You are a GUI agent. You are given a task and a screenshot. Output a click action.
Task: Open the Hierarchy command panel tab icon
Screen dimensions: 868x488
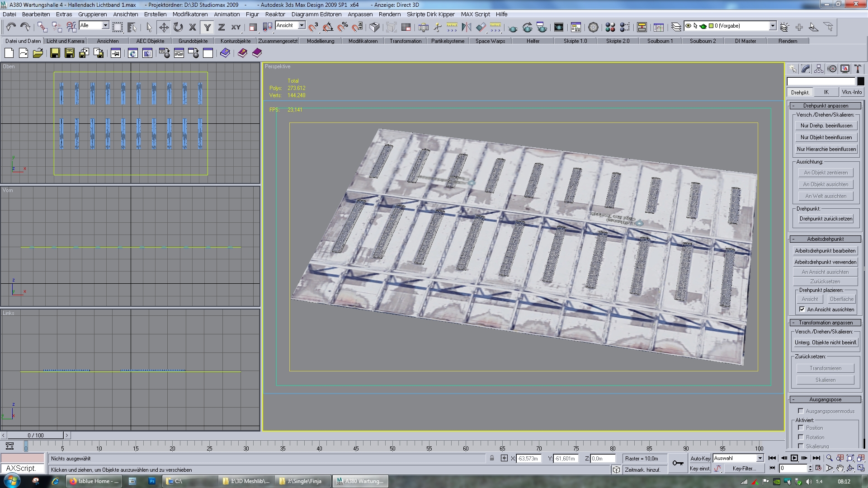point(819,69)
